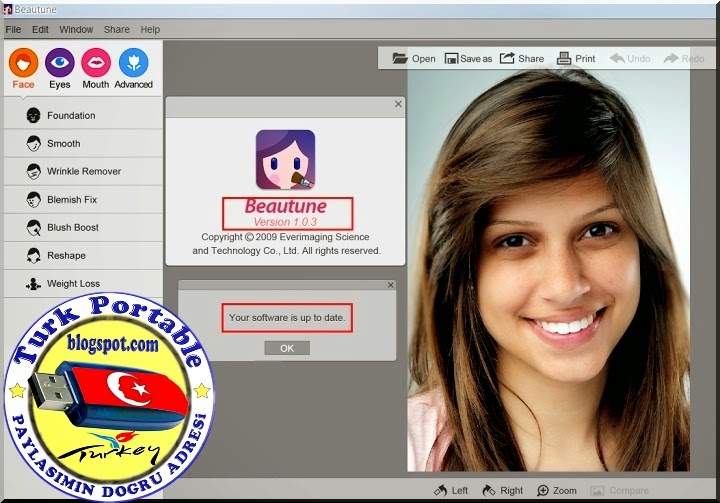
Task: Rotate the photo Left
Action: coord(451,491)
